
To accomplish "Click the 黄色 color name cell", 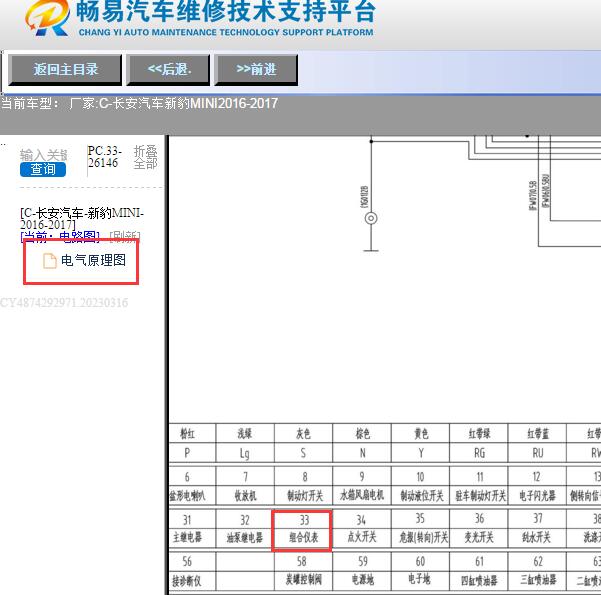I will (x=420, y=434).
